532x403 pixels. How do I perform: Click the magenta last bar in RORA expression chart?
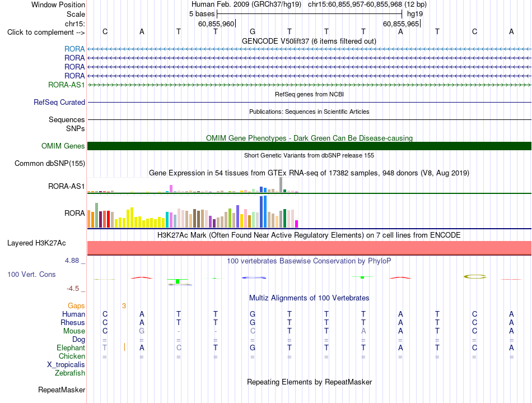point(297,224)
